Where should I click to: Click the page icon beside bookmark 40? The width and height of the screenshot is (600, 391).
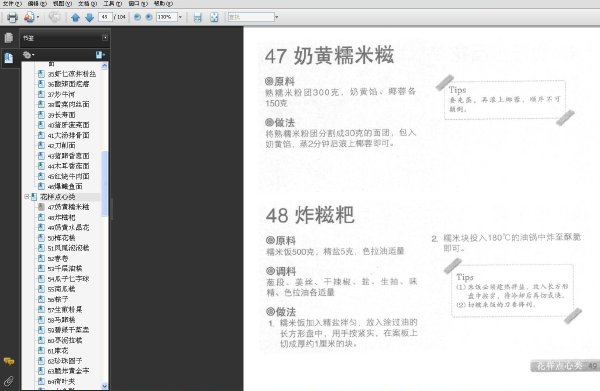tap(41, 125)
